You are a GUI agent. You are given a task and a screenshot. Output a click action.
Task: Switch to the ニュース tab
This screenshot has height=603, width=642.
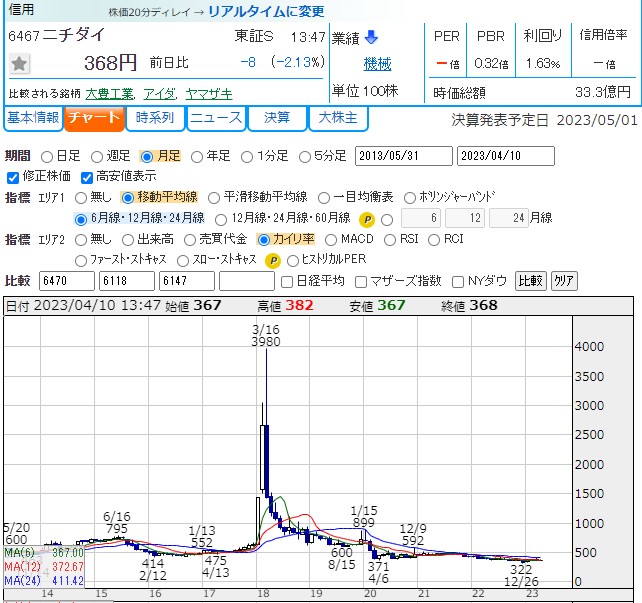coord(216,119)
